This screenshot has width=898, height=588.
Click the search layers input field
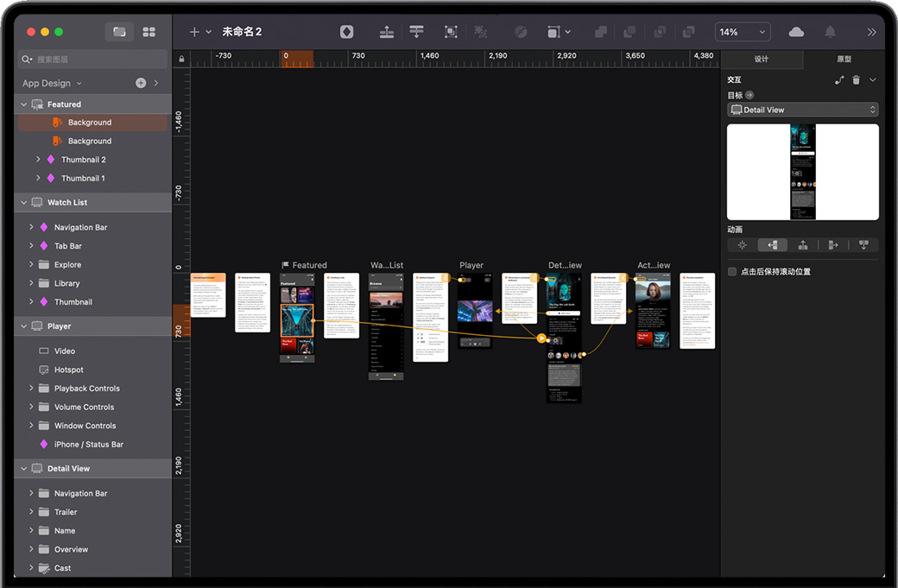(95, 60)
